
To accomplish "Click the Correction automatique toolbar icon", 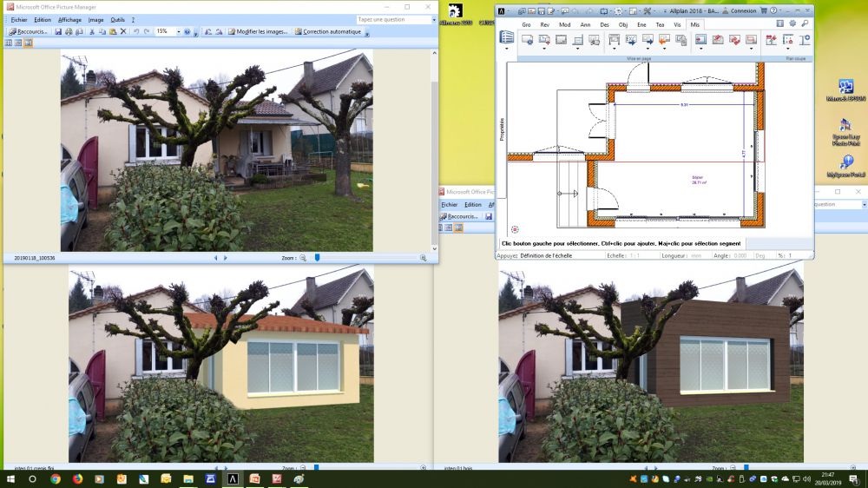I will pyautogui.click(x=327, y=31).
